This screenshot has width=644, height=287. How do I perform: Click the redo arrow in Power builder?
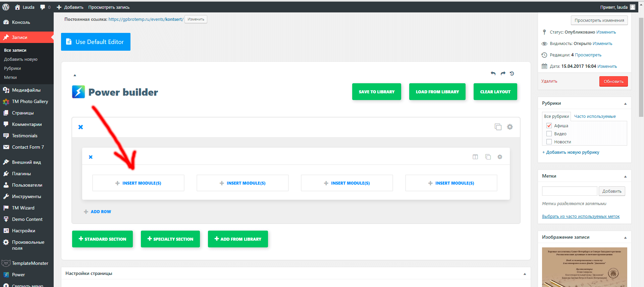503,74
